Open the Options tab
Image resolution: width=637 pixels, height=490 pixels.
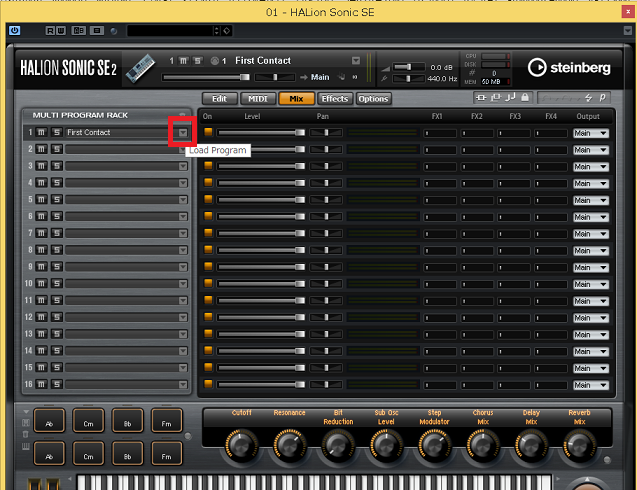pos(373,99)
